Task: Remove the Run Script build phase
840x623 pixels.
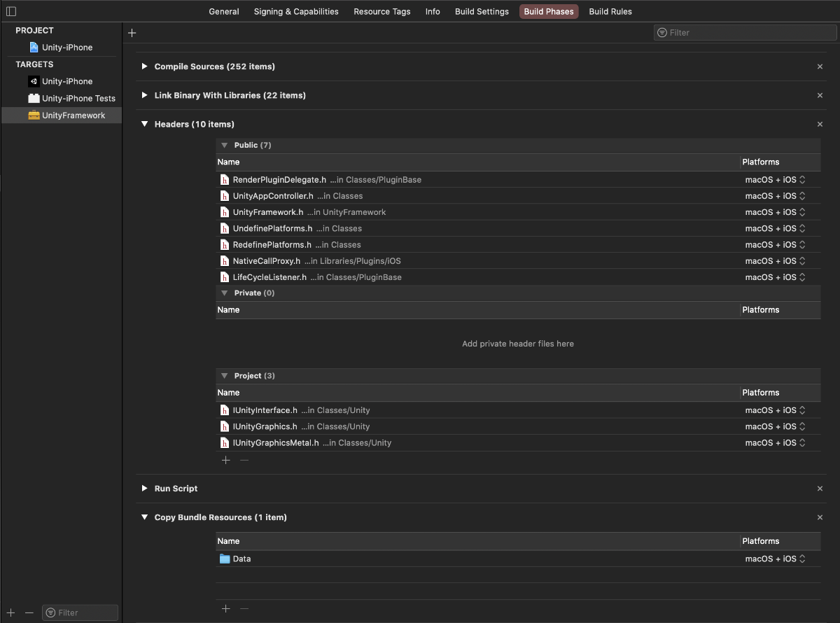Action: pos(820,489)
